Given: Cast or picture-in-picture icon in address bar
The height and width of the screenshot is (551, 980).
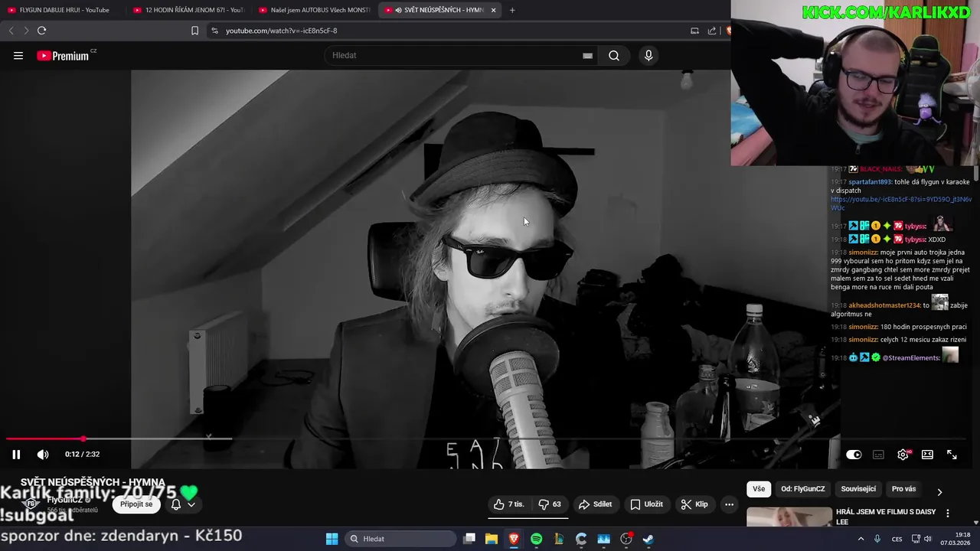Looking at the screenshot, I should [x=694, y=31].
